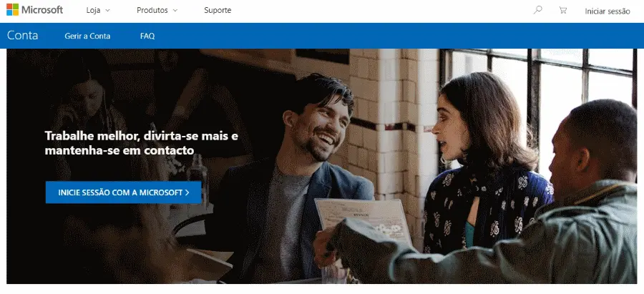The image size is (644, 294).
Task: Expand the Produtos dropdown chevron
Action: [x=175, y=11]
